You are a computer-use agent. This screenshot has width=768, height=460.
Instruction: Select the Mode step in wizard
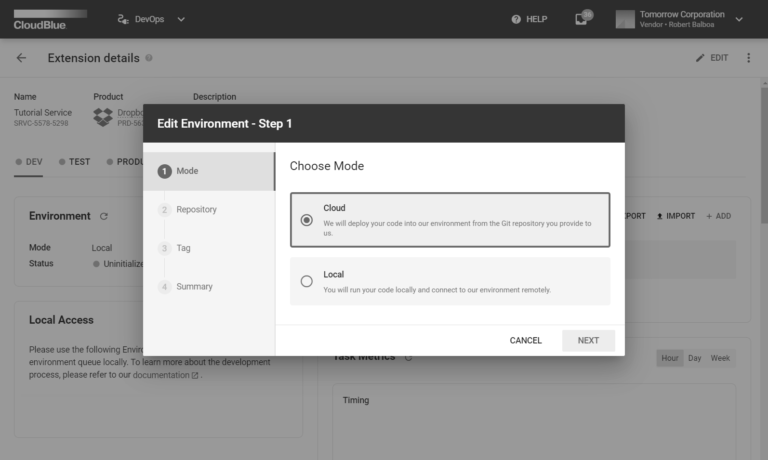click(x=209, y=171)
